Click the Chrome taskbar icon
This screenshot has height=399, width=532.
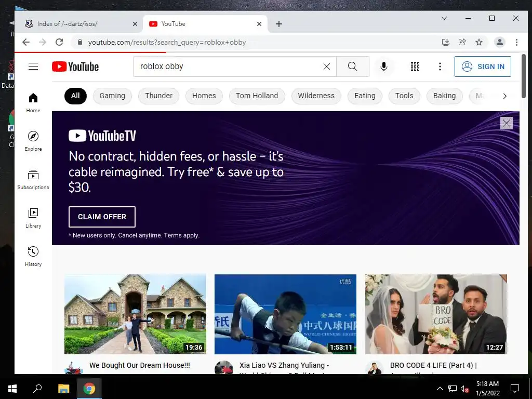(x=89, y=389)
